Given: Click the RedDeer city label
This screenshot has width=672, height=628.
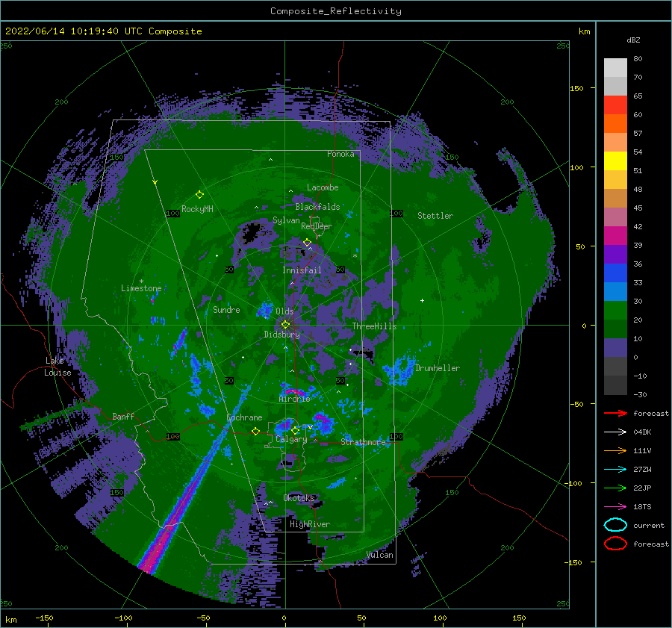Looking at the screenshot, I should point(317,226).
